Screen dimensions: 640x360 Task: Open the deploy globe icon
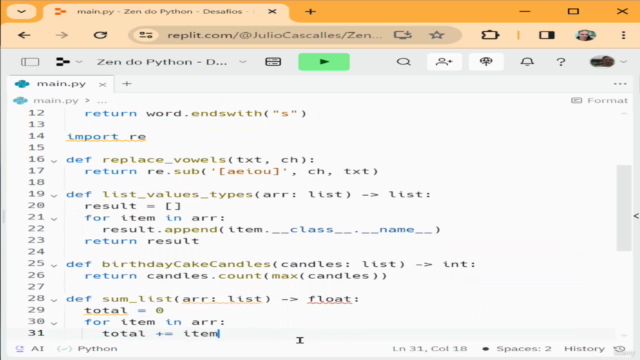click(486, 62)
